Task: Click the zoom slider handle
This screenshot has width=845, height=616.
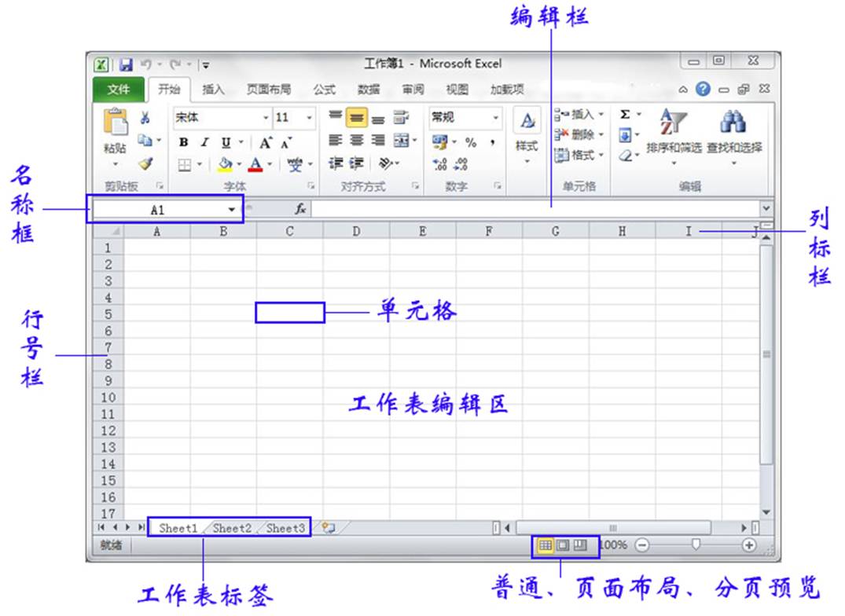Action: [x=696, y=545]
